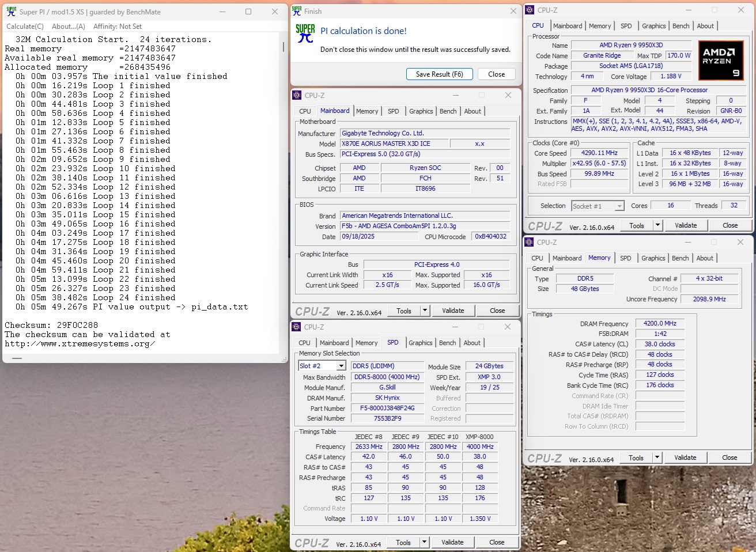Switch to the Bench tab in the CPU window
This screenshot has height=552, width=756.
681,26
